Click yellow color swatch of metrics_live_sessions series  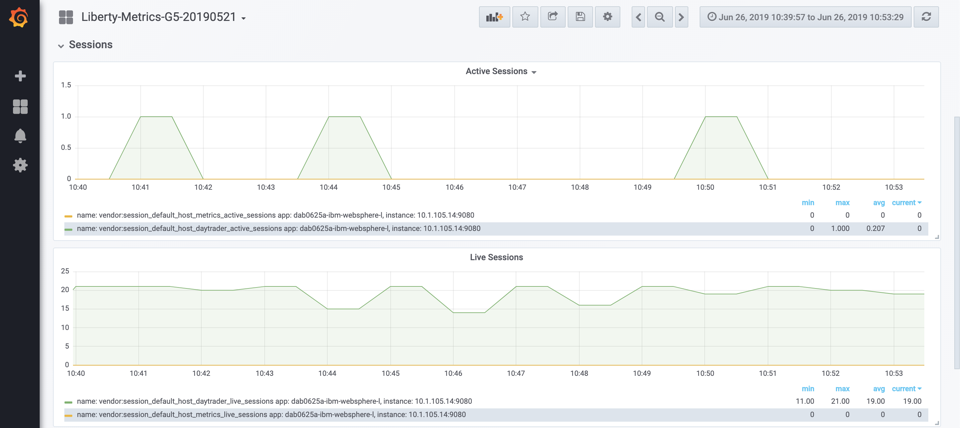pos(69,416)
